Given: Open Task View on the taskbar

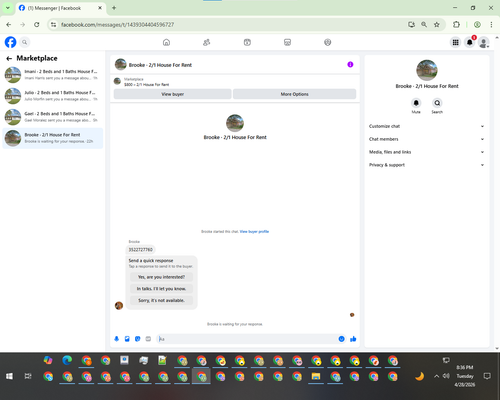Looking at the screenshot, I should pyautogui.click(x=28, y=376).
